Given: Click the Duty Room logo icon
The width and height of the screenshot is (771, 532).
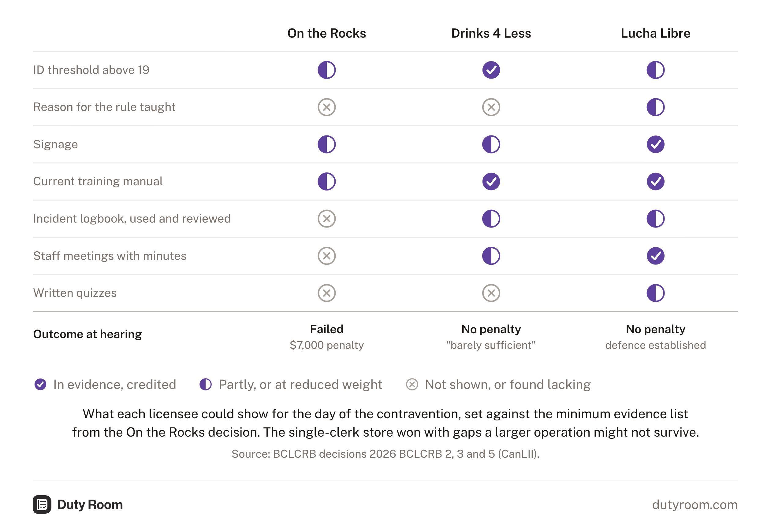Looking at the screenshot, I should tap(42, 504).
